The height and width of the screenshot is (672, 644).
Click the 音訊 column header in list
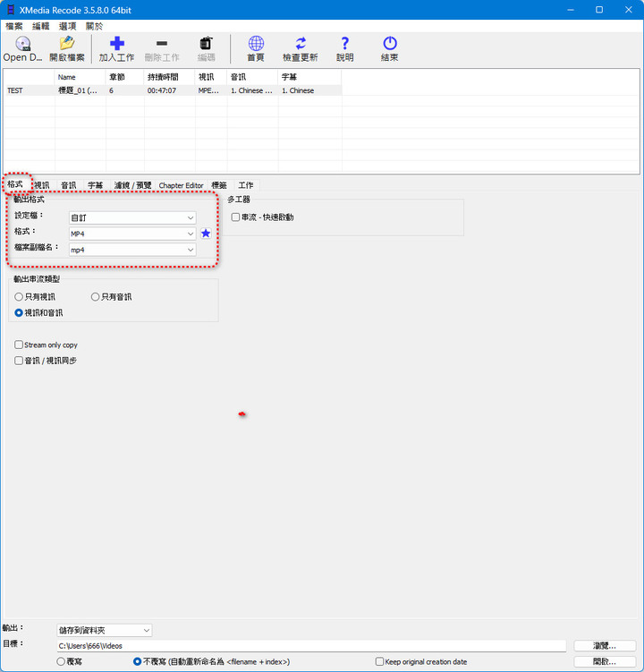(253, 77)
